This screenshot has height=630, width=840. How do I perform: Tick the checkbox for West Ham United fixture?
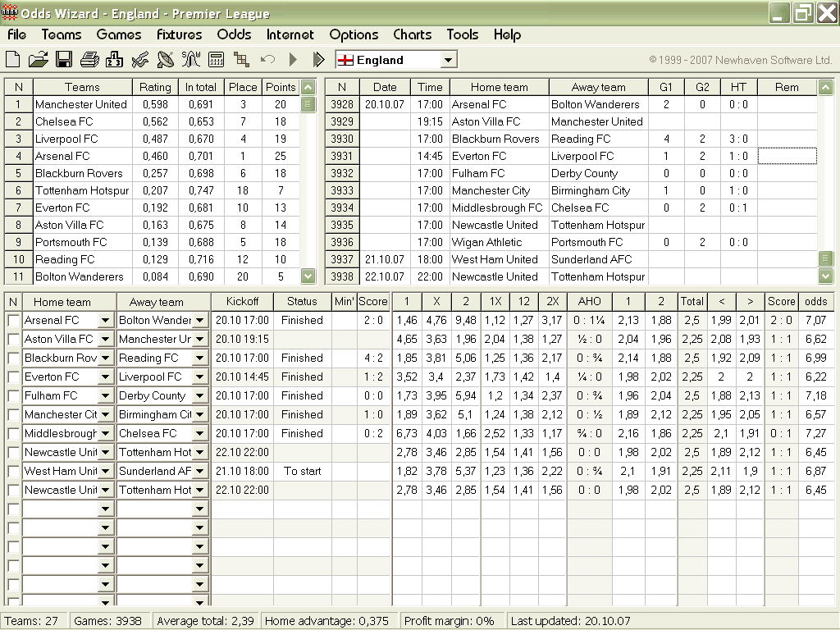coord(13,472)
